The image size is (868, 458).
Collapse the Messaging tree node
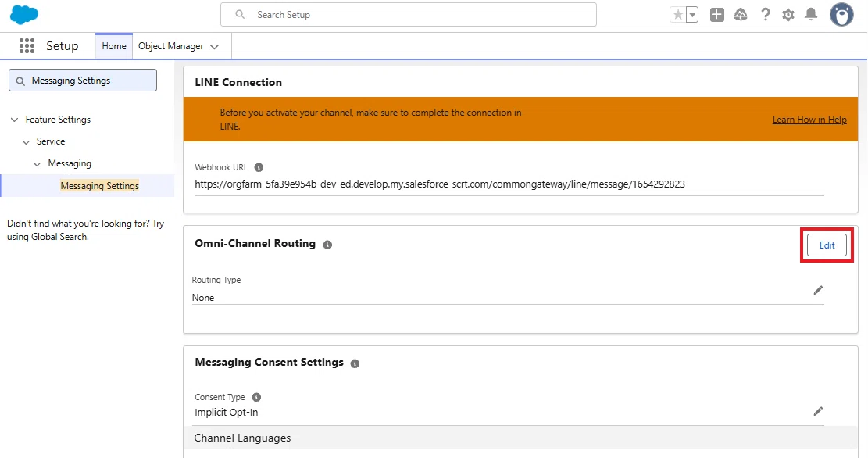[37, 164]
